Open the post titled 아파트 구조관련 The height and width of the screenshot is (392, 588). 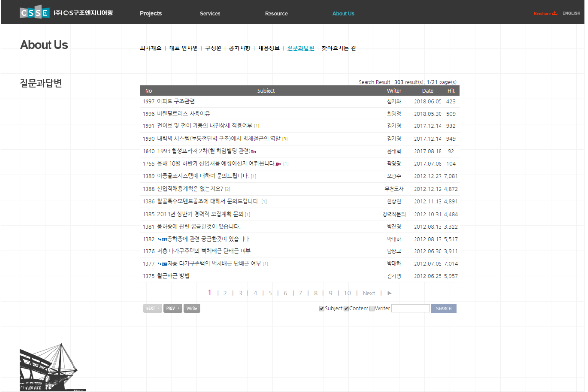click(176, 101)
